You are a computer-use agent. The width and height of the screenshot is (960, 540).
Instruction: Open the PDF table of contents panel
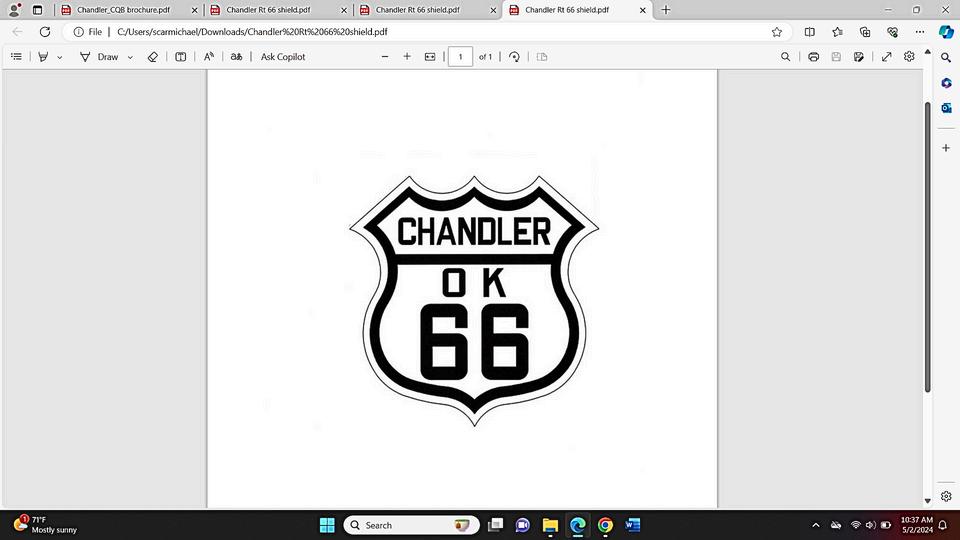pos(17,56)
